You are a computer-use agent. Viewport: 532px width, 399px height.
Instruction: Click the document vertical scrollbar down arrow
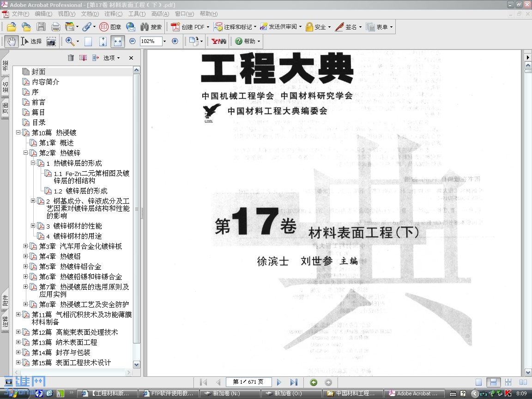(x=528, y=373)
